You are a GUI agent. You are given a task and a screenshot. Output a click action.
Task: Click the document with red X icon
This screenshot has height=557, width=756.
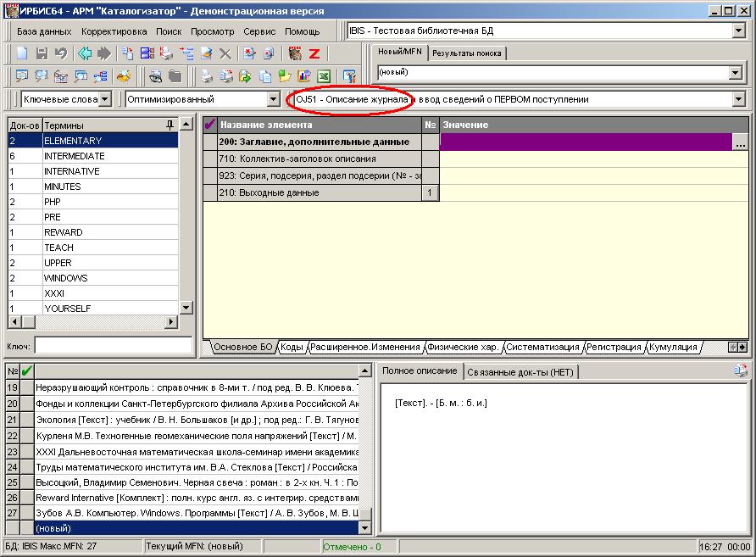[249, 53]
